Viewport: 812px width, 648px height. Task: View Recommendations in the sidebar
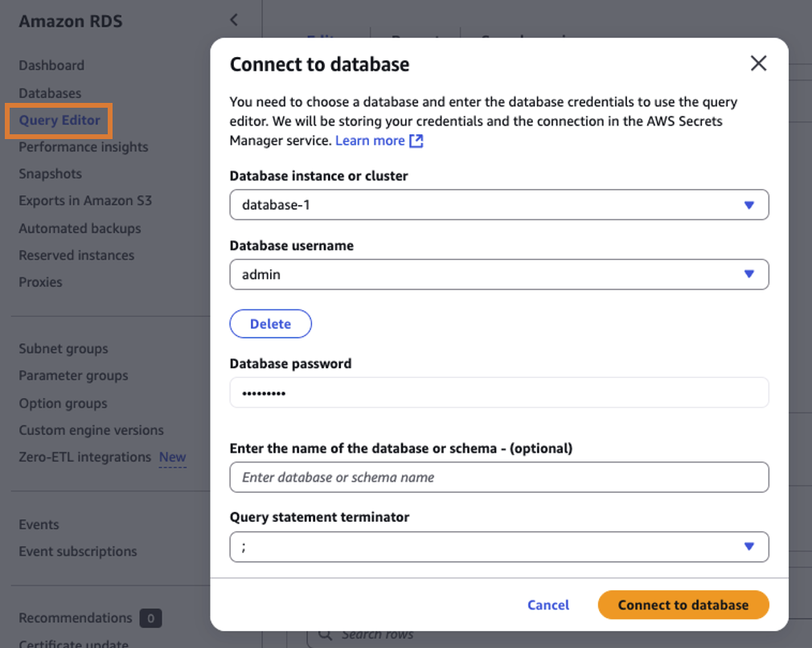(76, 618)
